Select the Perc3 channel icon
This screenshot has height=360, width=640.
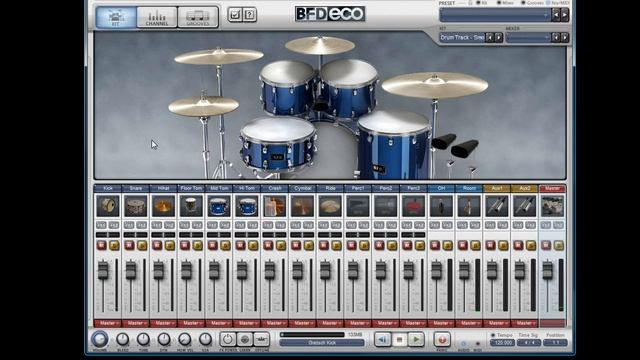pyautogui.click(x=413, y=206)
